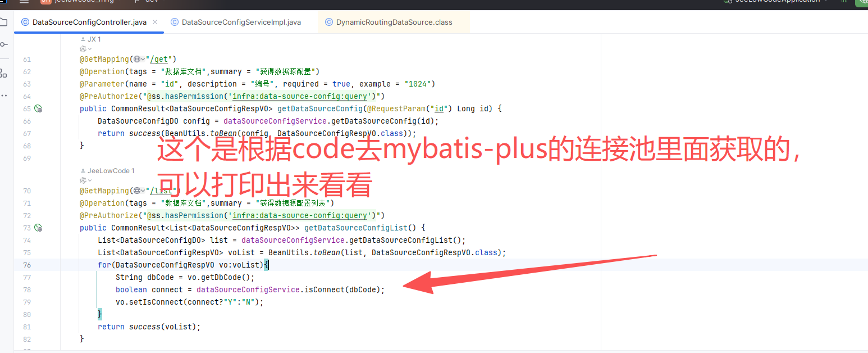Image resolution: width=868 pixels, height=353 pixels.
Task: Switch to DataSourceConfigServiceImpl.java tab
Action: (241, 22)
